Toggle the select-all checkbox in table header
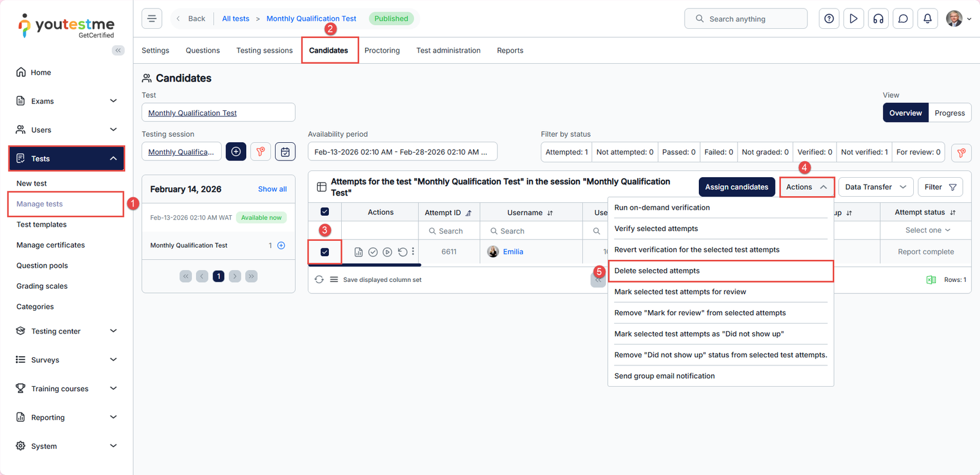The image size is (980, 475). pos(325,212)
